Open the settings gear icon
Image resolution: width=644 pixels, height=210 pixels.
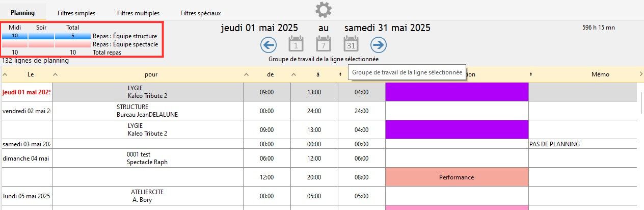pyautogui.click(x=324, y=10)
